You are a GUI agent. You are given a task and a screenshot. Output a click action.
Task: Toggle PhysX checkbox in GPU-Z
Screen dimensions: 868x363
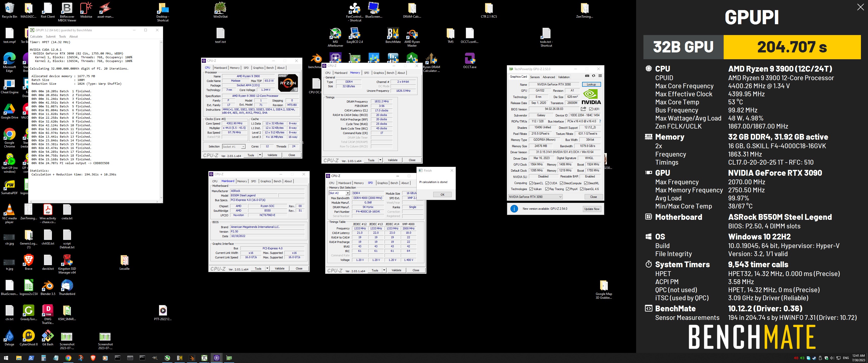pyautogui.click(x=568, y=189)
